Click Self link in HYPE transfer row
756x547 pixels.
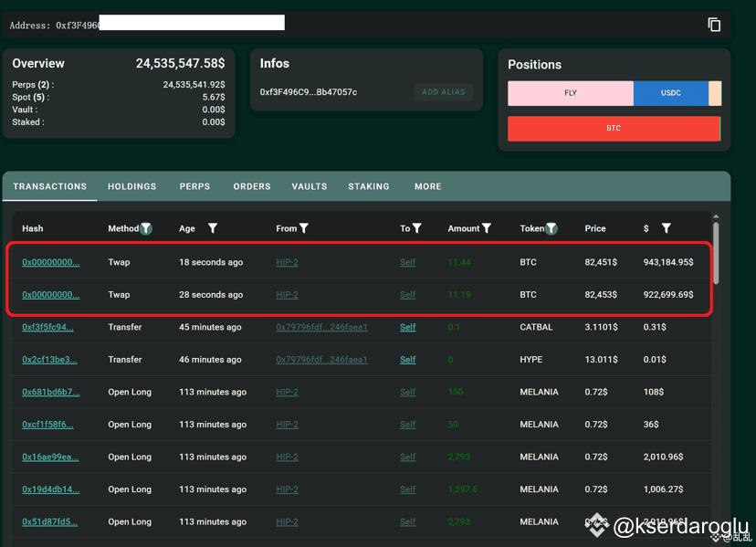408,360
